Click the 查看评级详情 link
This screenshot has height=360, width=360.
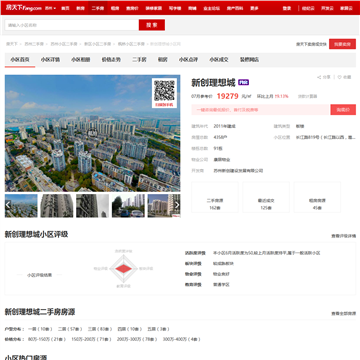343,236
